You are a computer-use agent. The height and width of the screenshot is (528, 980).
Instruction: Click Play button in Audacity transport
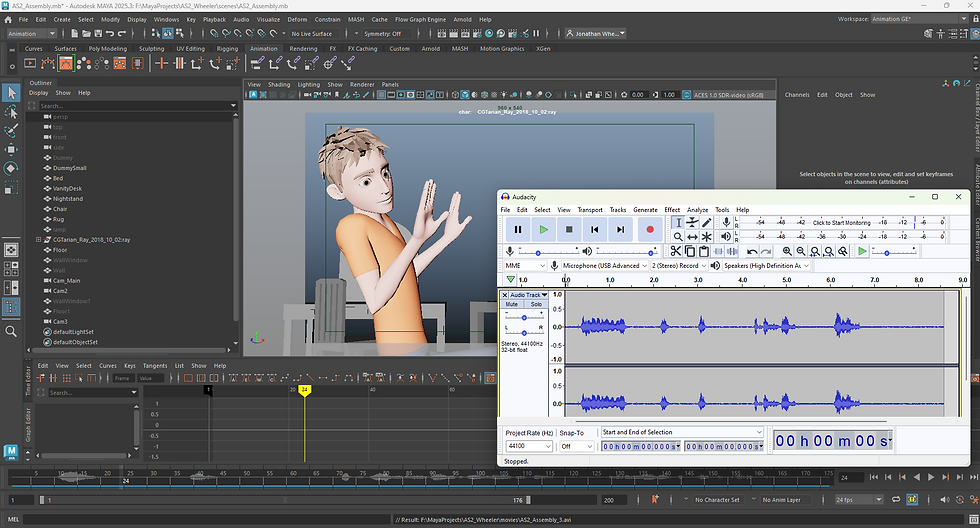coord(544,229)
